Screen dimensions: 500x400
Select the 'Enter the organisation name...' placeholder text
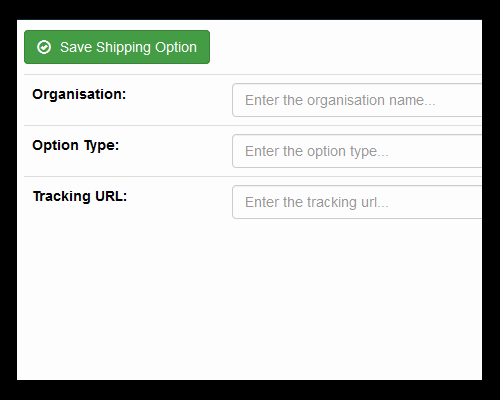click(x=340, y=100)
